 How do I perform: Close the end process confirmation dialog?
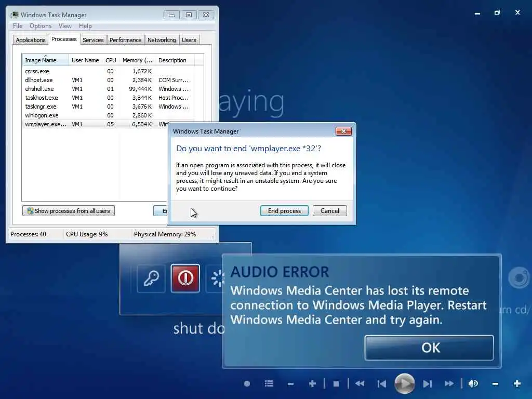343,131
